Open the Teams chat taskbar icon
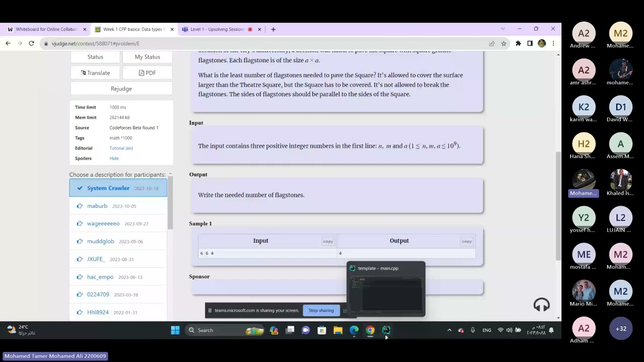 306,330
